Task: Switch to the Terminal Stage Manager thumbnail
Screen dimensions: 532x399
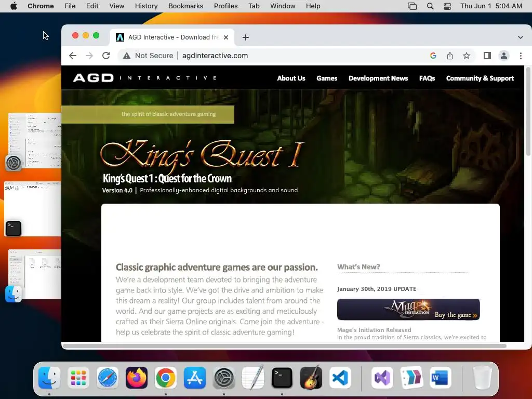Action: [33, 208]
